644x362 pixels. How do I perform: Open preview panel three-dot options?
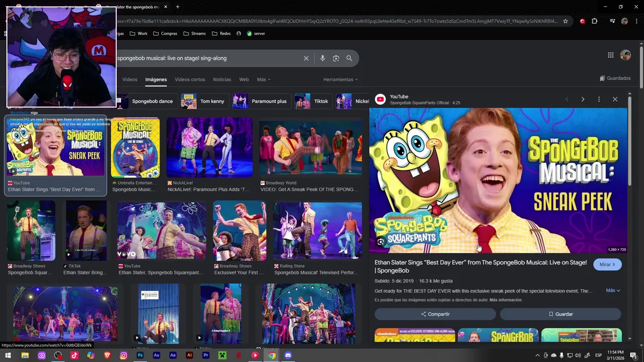(x=599, y=100)
